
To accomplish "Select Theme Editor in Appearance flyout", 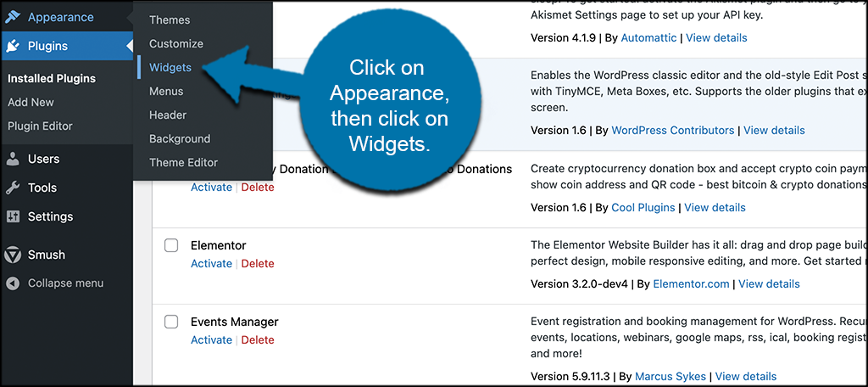I will (x=183, y=163).
